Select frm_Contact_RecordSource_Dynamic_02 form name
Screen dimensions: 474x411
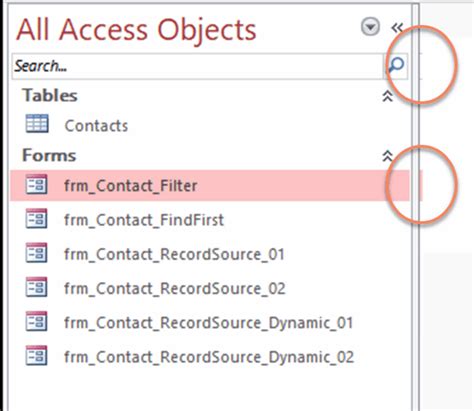tap(209, 357)
